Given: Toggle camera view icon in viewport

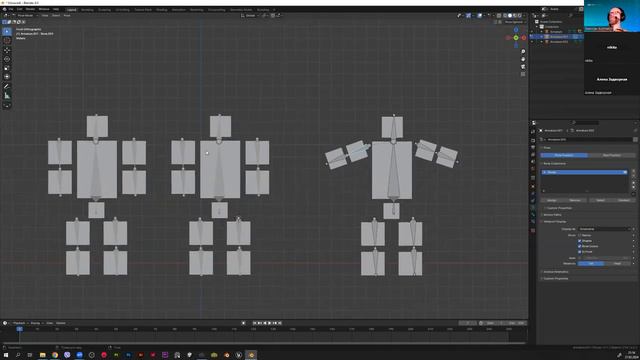Looking at the screenshot, I should pyautogui.click(x=523, y=67).
